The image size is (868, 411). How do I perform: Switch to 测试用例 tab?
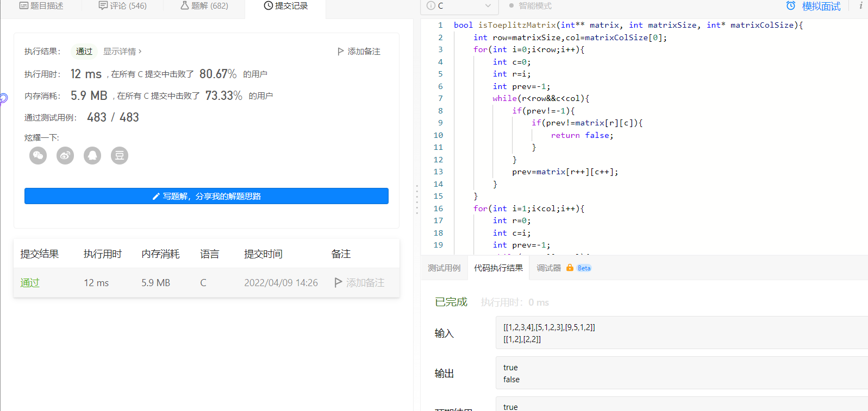pos(444,268)
